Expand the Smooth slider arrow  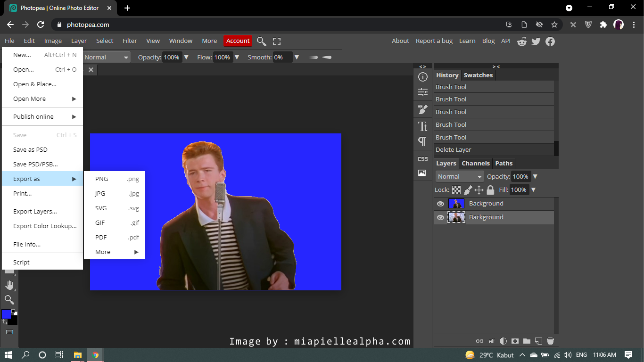point(297,58)
